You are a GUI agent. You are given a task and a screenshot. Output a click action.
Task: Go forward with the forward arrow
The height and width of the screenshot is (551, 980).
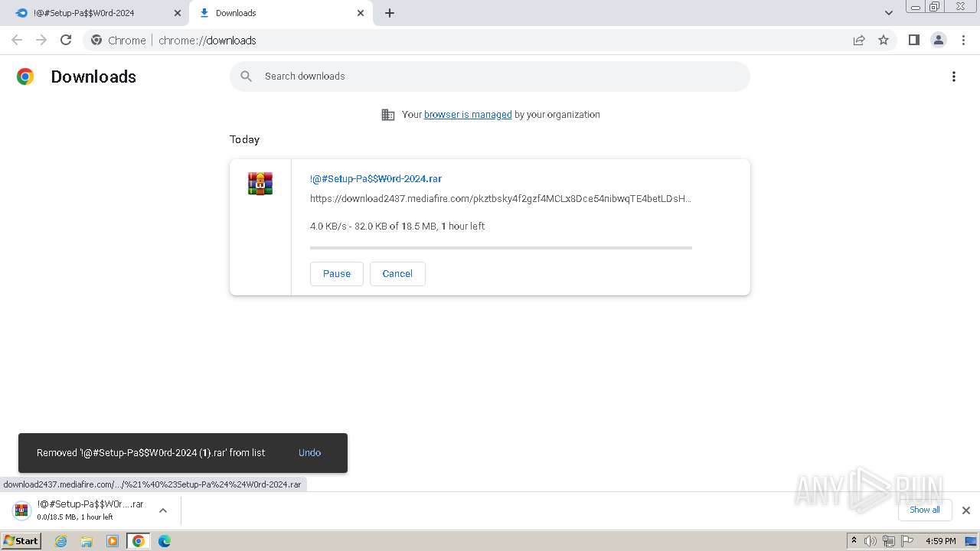[x=41, y=40]
